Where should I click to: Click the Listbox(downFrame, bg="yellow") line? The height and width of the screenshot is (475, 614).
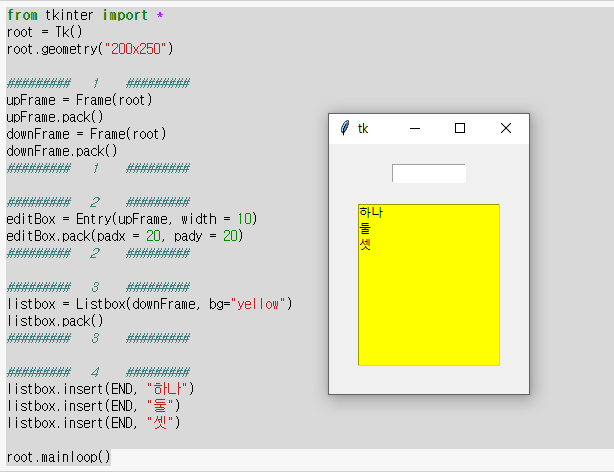[x=149, y=304]
